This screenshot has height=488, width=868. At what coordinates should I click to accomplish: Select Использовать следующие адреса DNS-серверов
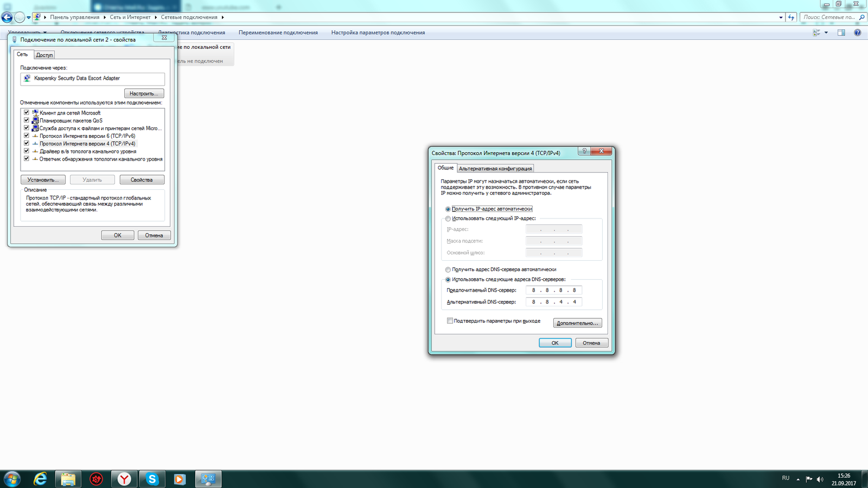(x=448, y=279)
